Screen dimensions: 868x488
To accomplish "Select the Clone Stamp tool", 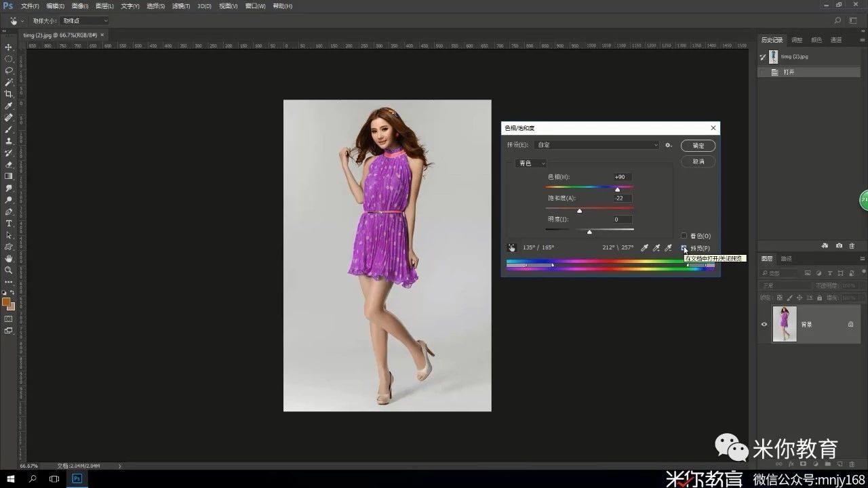I will coord(9,141).
